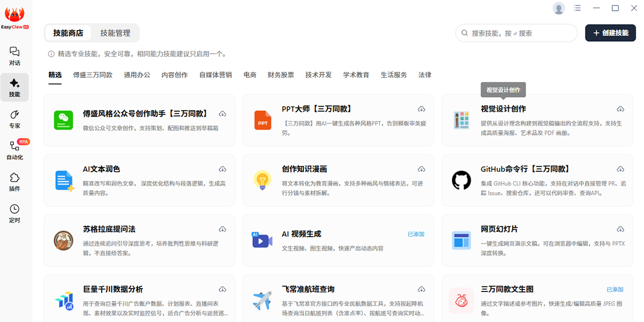This screenshot has width=644, height=322.
Task: Switch to the 技能管理 tab
Action: 115,33
